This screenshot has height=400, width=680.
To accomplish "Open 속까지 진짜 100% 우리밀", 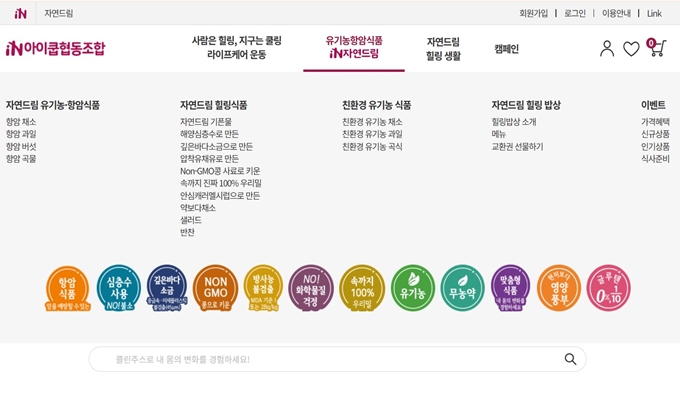I will coord(221,183).
